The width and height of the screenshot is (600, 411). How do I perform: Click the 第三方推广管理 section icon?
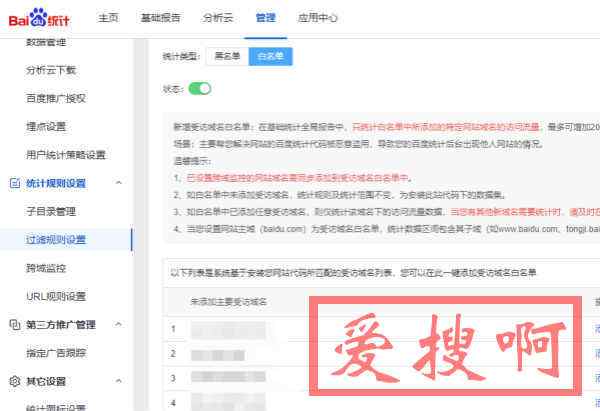click(14, 325)
